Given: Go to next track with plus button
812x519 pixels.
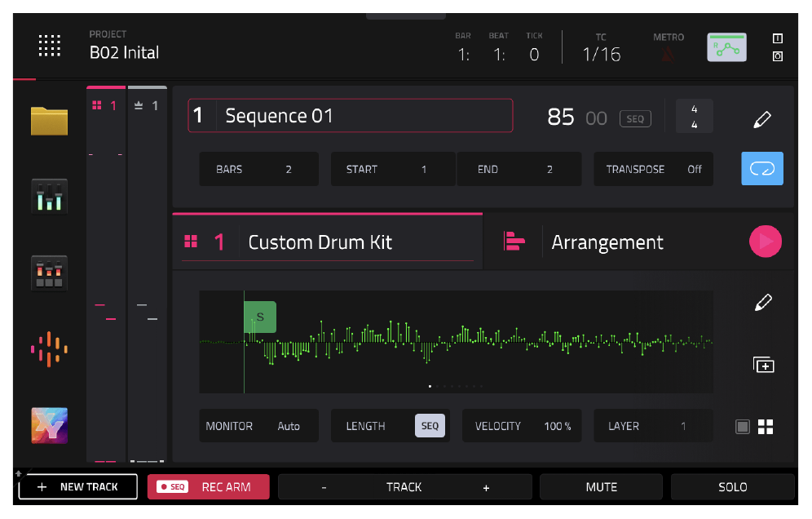Looking at the screenshot, I should tap(486, 487).
